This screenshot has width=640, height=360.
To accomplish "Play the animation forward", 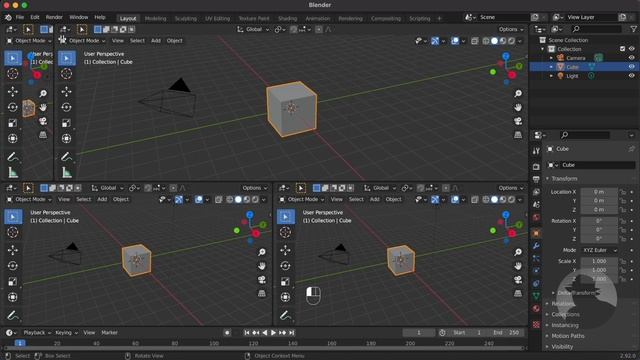I will 273,333.
